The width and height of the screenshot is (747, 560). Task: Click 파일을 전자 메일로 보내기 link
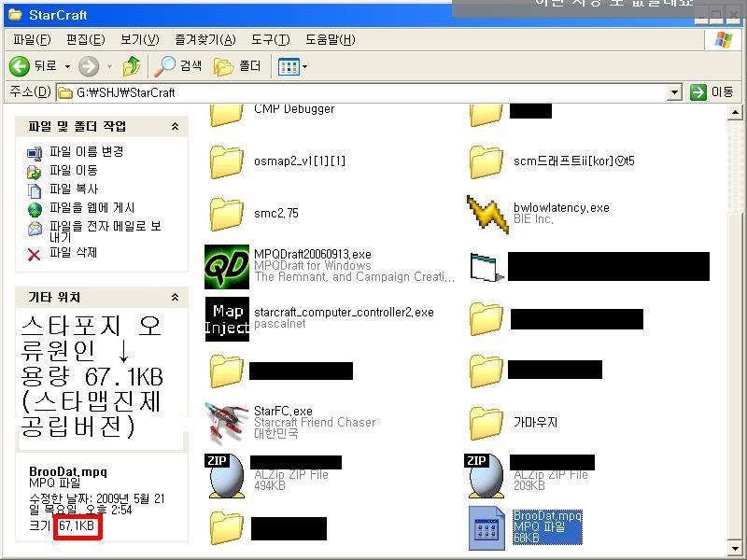click(x=105, y=231)
